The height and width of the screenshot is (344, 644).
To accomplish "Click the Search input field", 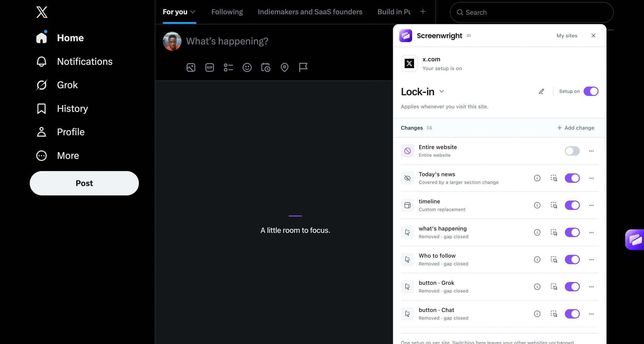I will 532,12.
